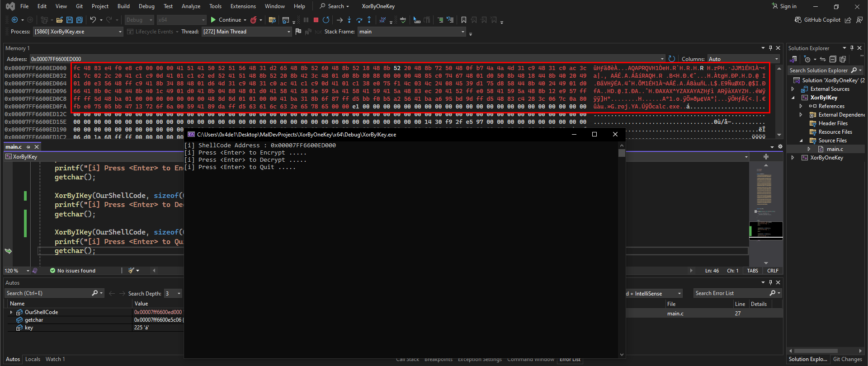Open the Thread dropdown showing Main Thread
The width and height of the screenshot is (868, 366).
[246, 32]
